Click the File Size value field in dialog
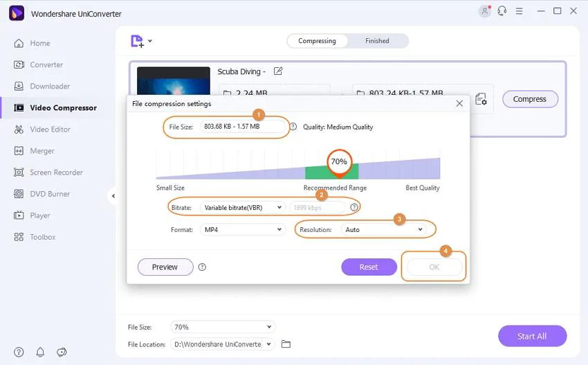 [243, 127]
